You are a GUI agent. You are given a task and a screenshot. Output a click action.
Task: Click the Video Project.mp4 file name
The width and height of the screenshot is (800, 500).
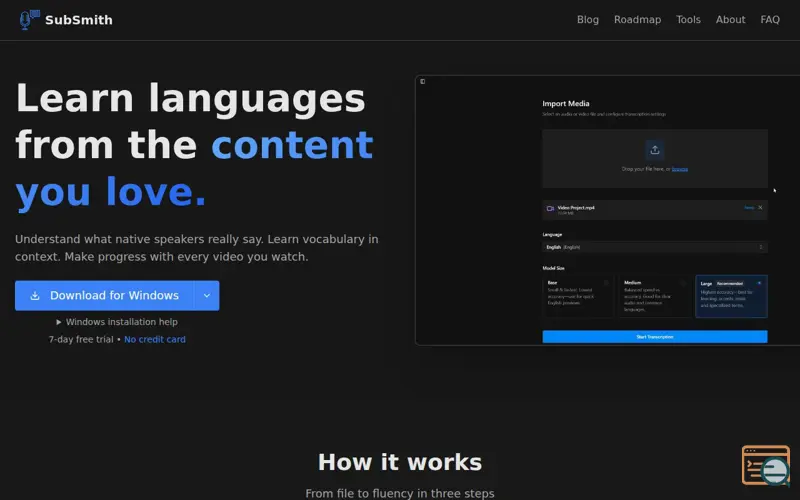click(x=576, y=208)
